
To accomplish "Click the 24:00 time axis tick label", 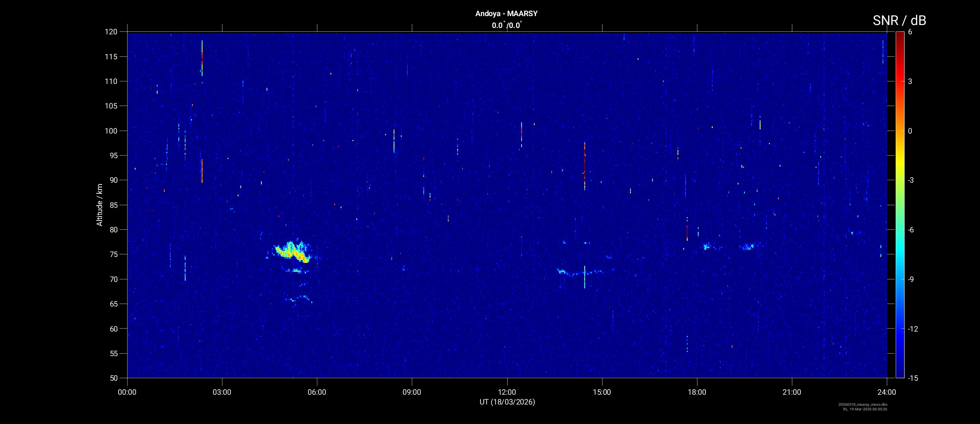I will coord(886,392).
